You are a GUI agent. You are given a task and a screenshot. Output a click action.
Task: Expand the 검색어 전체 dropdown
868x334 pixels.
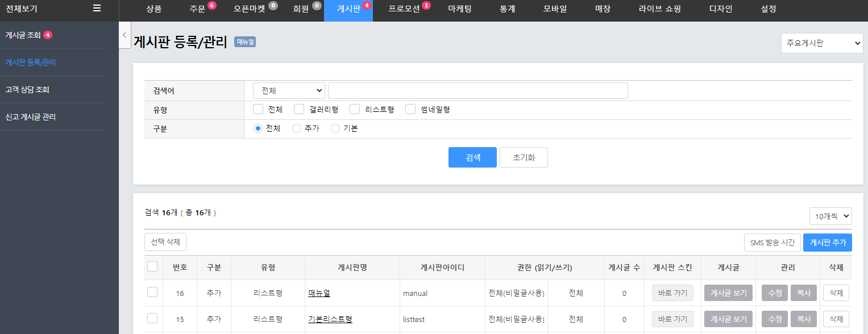click(289, 91)
